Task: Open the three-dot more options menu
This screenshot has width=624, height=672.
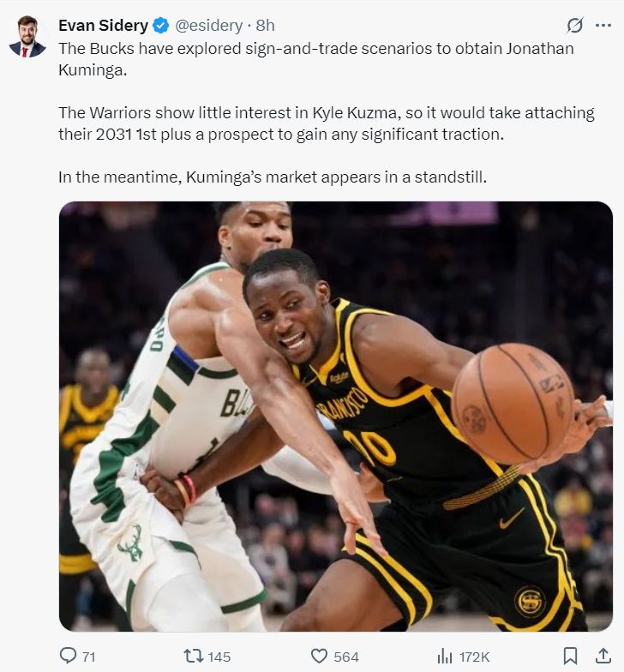Action: [603, 26]
